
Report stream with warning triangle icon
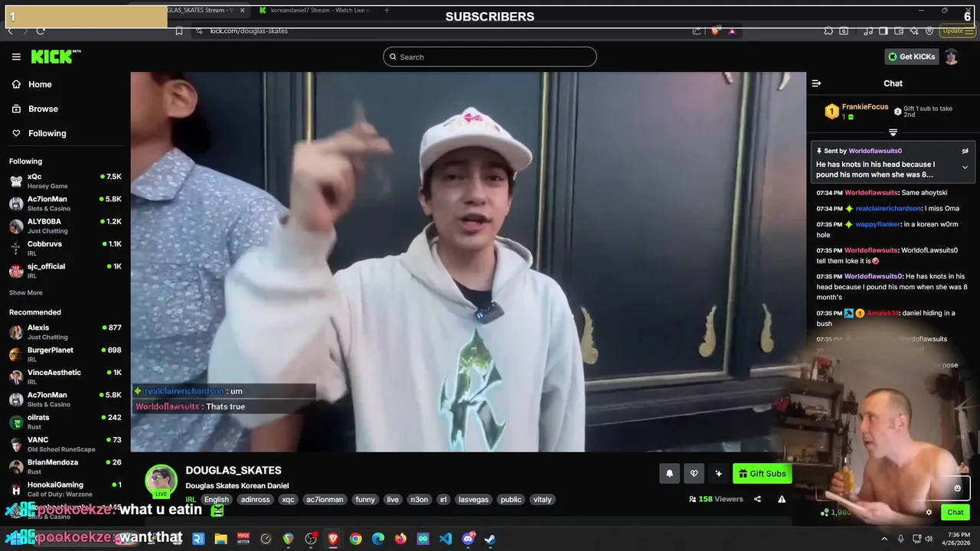tap(782, 499)
